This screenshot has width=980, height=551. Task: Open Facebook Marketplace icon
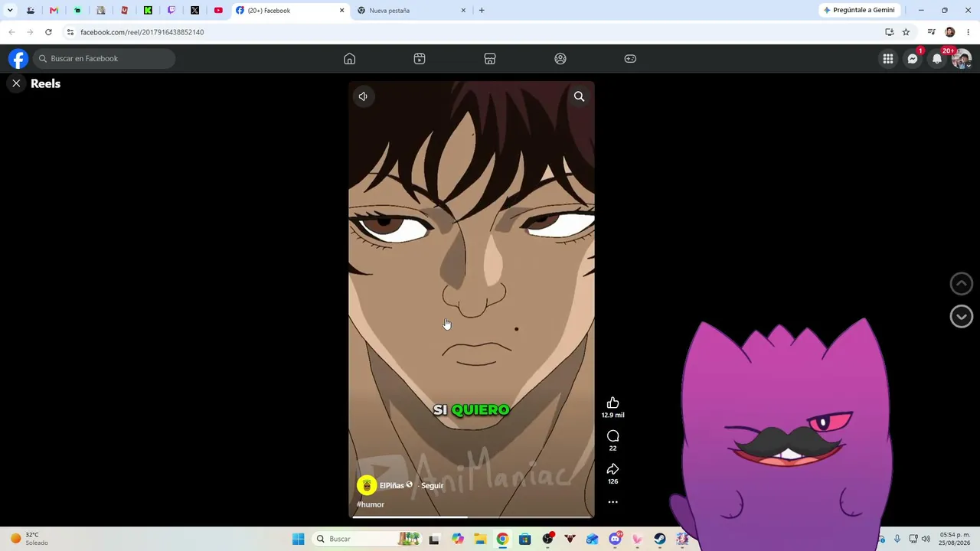click(490, 59)
